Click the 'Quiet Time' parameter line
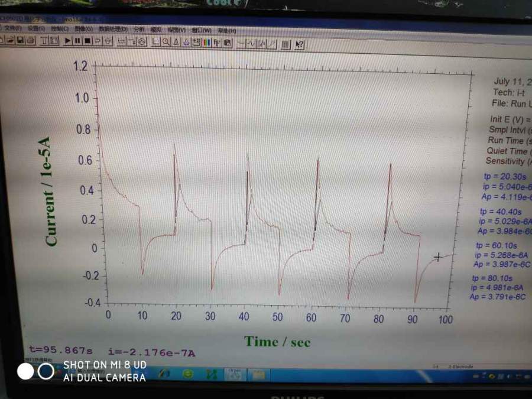The height and width of the screenshot is (399, 532). click(509, 151)
